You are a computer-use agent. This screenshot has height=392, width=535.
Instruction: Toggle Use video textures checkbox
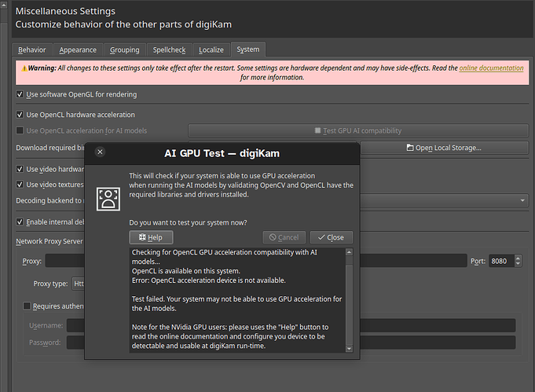coord(20,185)
